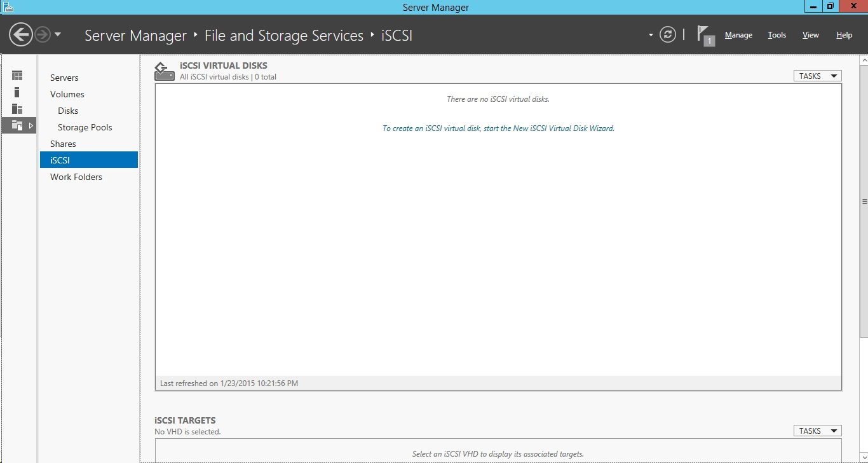868x463 pixels.
Task: Select Disks under Volumes
Action: tap(68, 111)
